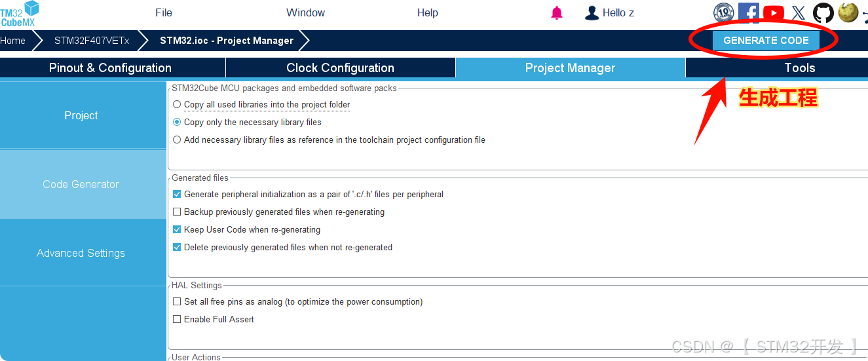The height and width of the screenshot is (361, 868).
Task: Click the Hello z account label
Action: pos(618,12)
